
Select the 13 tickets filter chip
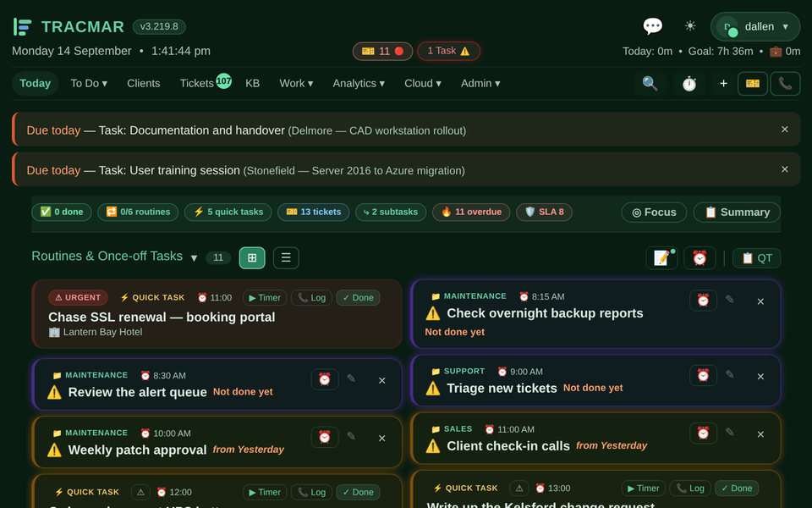[x=313, y=212]
